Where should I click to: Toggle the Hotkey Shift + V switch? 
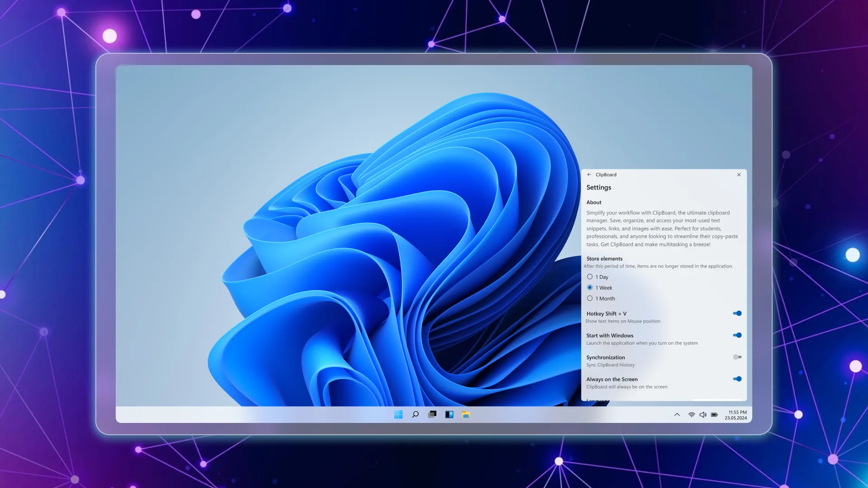pyautogui.click(x=737, y=313)
